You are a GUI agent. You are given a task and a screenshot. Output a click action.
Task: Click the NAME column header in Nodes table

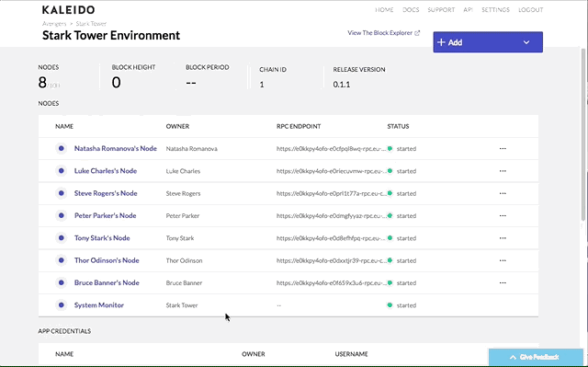coord(64,126)
